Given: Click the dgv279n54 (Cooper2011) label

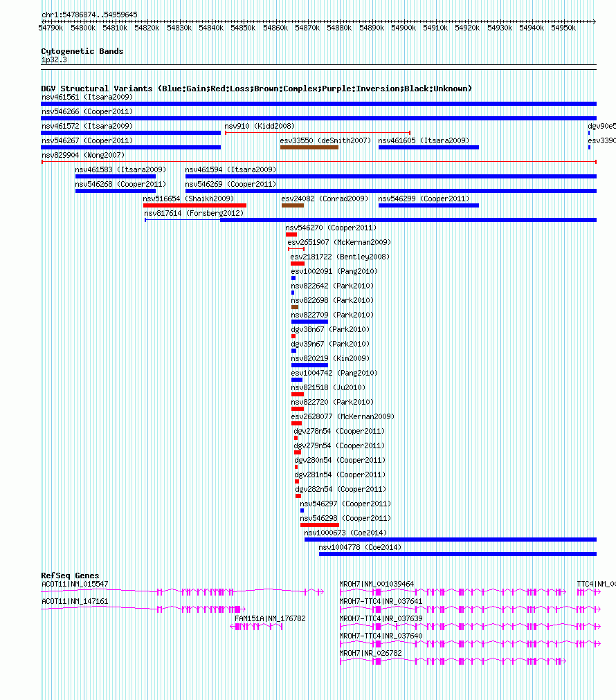Looking at the screenshot, I should point(339,445).
